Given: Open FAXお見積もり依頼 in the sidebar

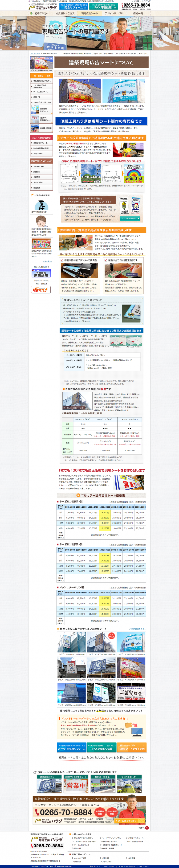Looking at the screenshot, I should pos(41,148).
